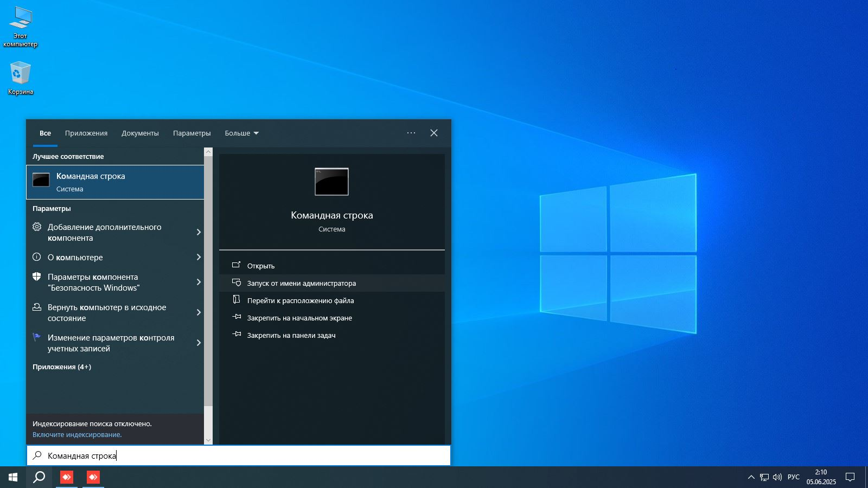Open the three-dots options menu
This screenshot has height=488, width=868.
pos(411,133)
